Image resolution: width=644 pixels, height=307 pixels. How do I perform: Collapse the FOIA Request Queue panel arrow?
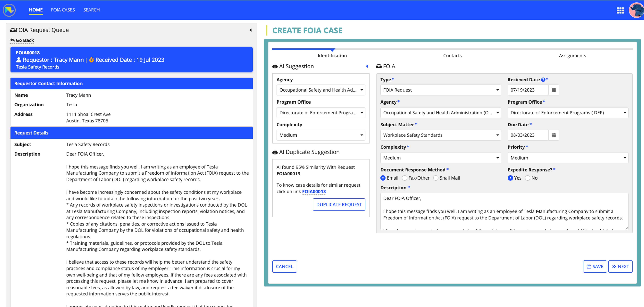click(x=251, y=30)
